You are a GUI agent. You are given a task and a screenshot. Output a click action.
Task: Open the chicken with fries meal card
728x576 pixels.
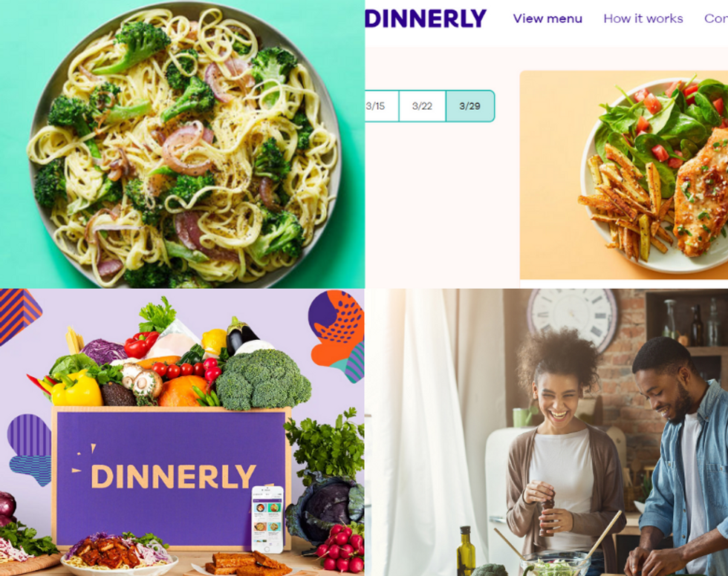(623, 175)
